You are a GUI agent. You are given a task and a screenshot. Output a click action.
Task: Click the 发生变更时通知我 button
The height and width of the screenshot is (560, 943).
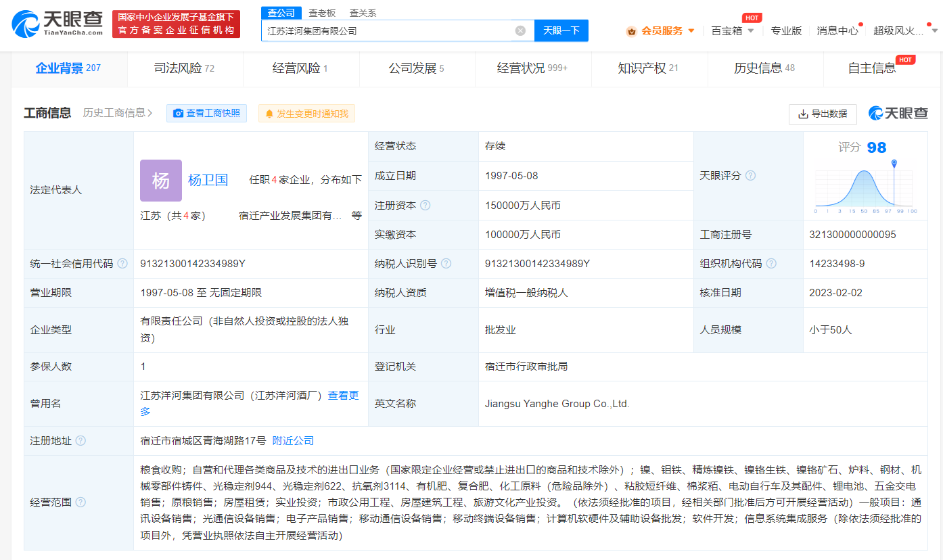[x=306, y=114]
